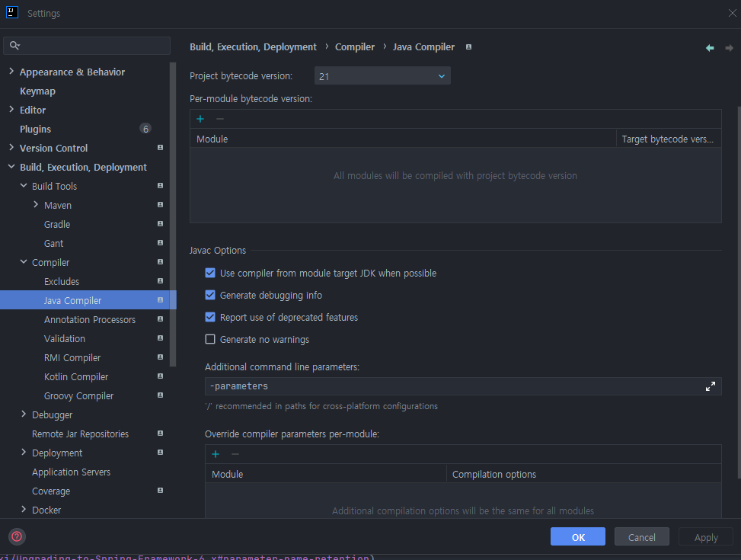741x560 pixels.
Task: Click OK to confirm settings
Action: coord(577,537)
